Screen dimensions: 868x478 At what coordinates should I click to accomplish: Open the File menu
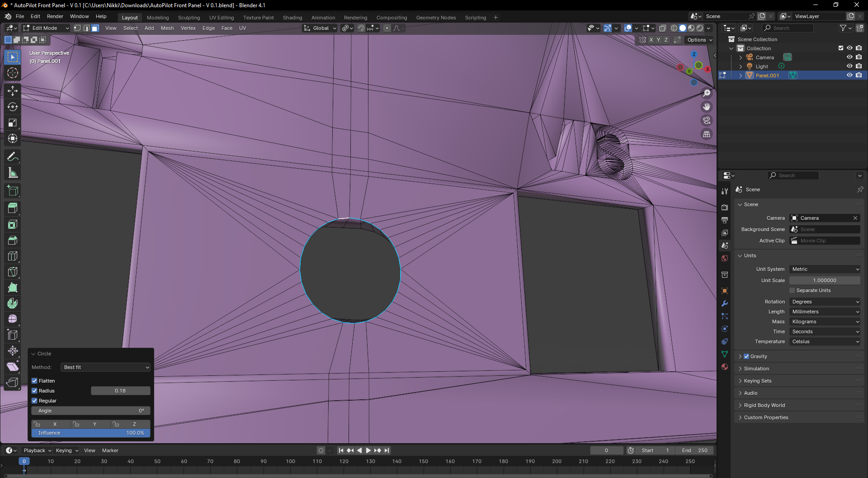click(x=20, y=16)
